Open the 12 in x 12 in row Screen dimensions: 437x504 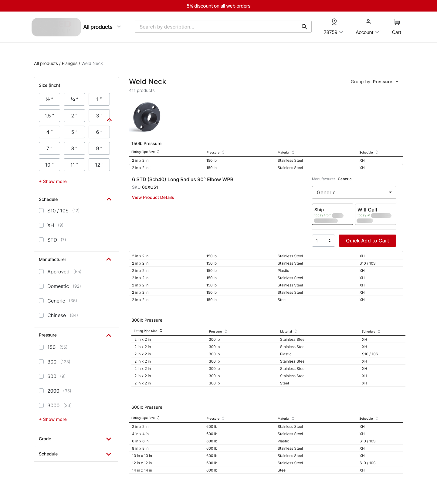[x=266, y=463]
